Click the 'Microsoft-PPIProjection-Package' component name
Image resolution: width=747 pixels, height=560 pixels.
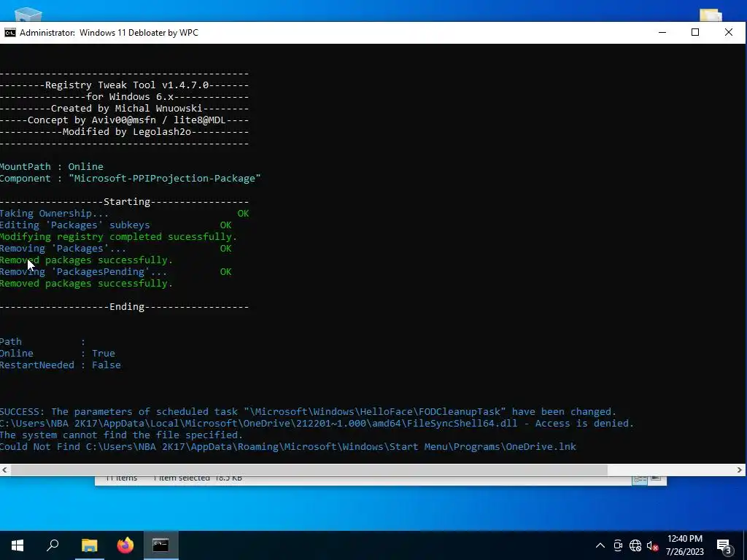pos(165,179)
